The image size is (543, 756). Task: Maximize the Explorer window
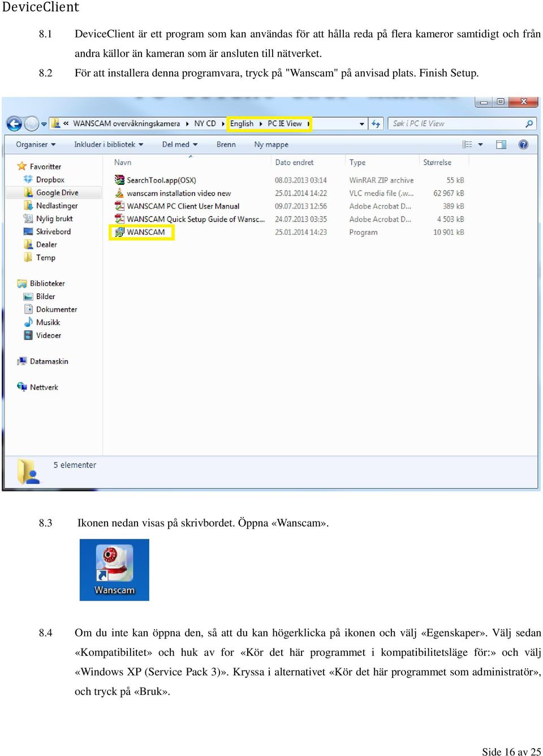click(x=501, y=102)
